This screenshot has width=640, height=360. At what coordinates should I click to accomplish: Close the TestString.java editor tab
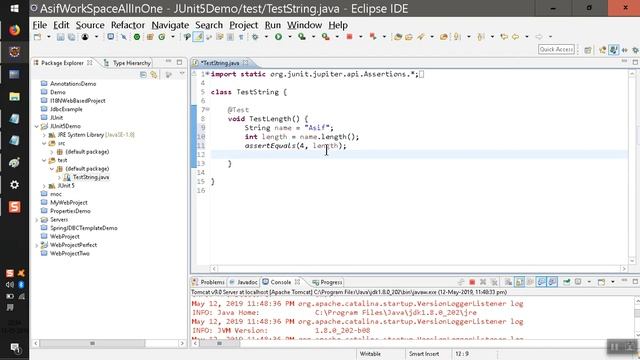(x=246, y=63)
